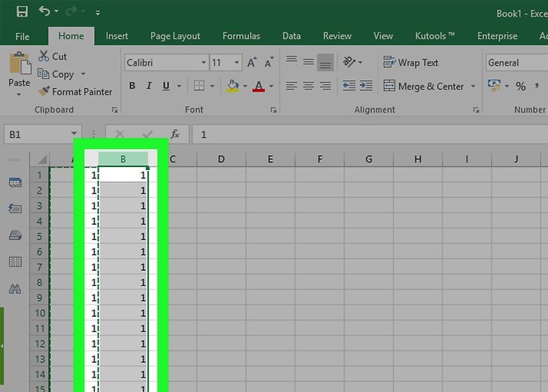The height and width of the screenshot is (392, 548).
Task: Toggle Underline formatting
Action: pyautogui.click(x=166, y=86)
